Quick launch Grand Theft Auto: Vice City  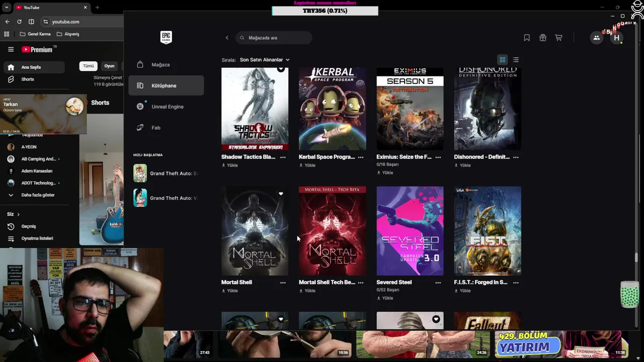(166, 198)
